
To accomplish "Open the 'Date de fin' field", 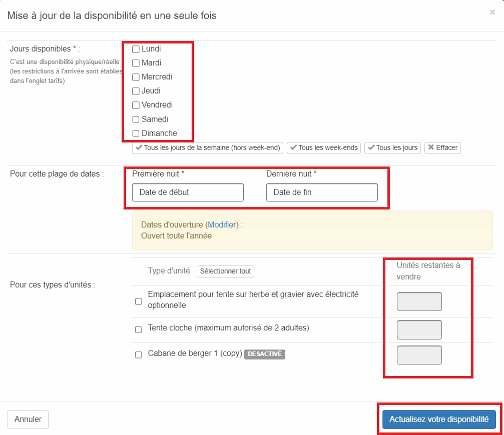I will click(322, 192).
